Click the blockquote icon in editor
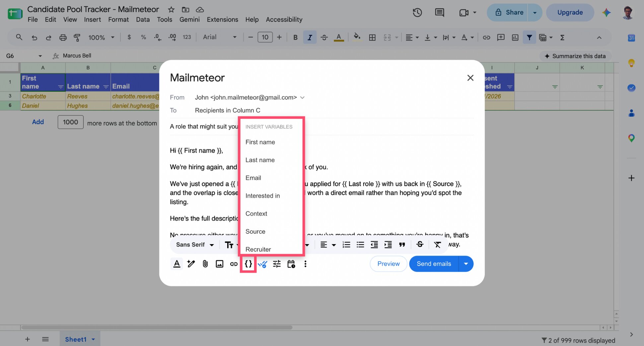This screenshot has width=644, height=346. click(x=402, y=244)
